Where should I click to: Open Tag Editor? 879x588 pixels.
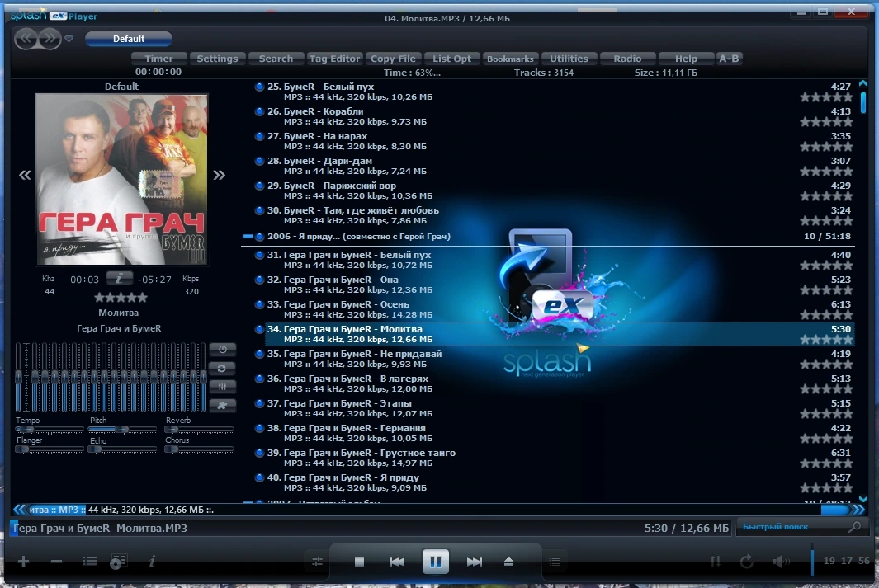pyautogui.click(x=334, y=59)
